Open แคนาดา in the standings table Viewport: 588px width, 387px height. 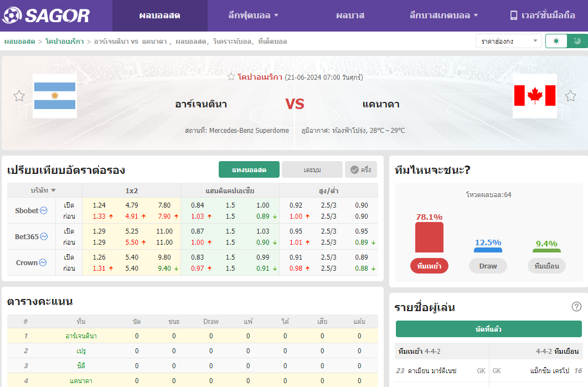81,380
